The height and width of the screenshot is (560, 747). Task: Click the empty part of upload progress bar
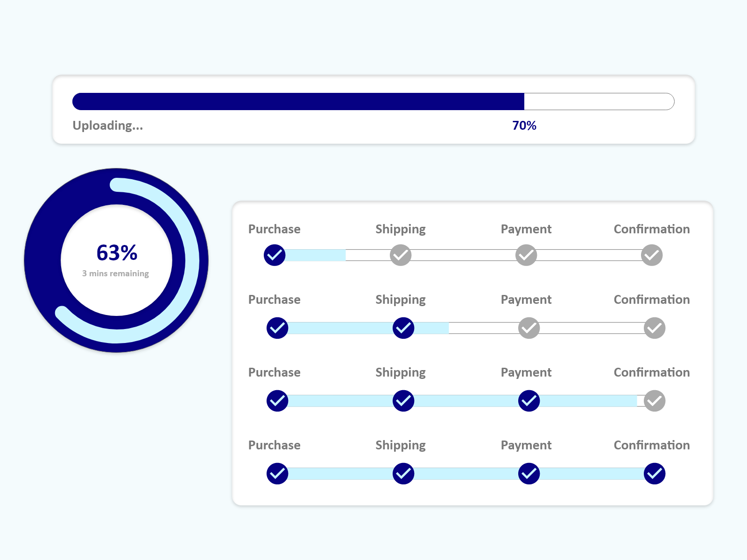[598, 102]
